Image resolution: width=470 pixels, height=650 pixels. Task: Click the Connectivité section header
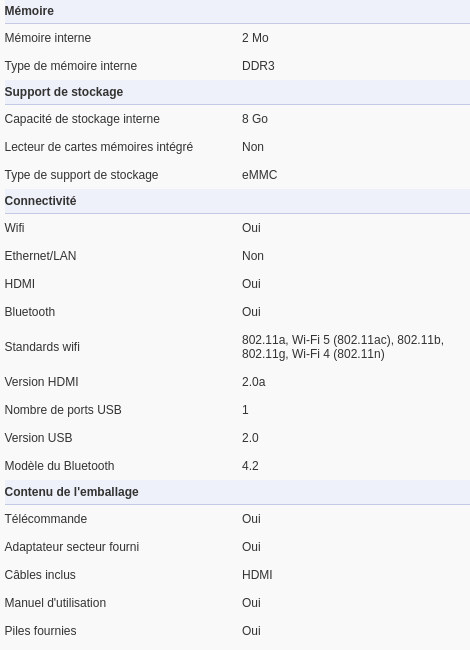41,201
